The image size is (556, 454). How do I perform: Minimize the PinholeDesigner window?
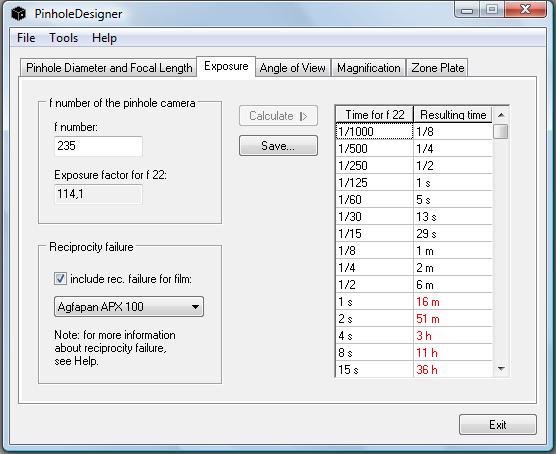(x=467, y=10)
